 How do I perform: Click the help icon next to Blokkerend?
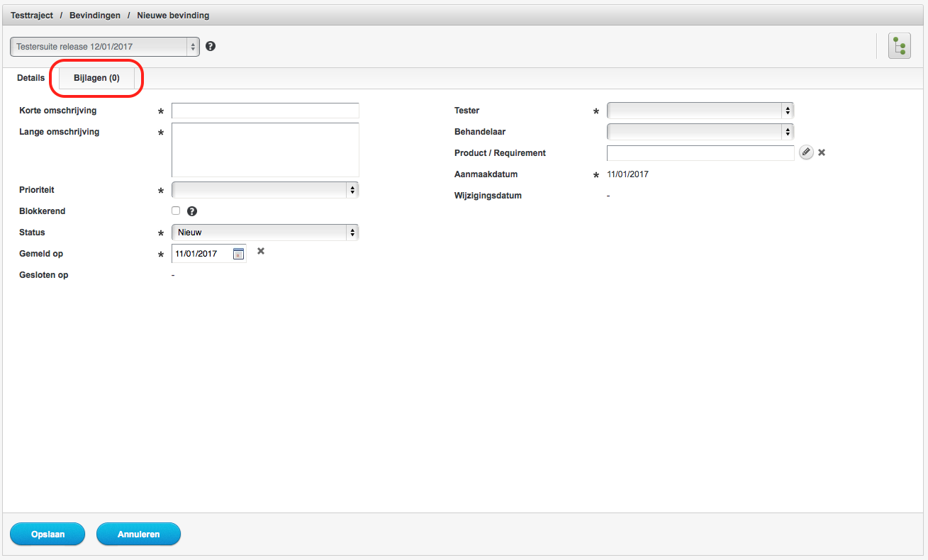191,211
